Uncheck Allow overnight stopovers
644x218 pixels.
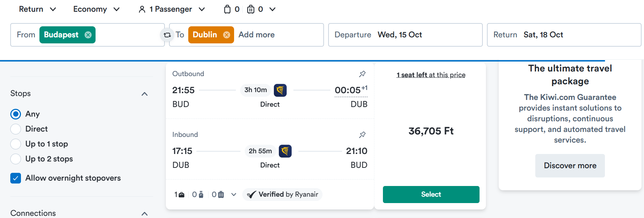[x=16, y=178]
